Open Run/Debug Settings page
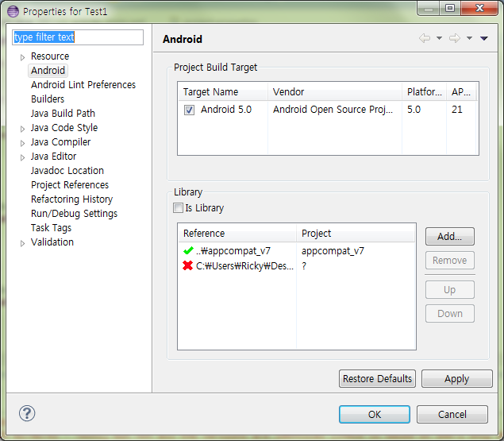Viewport: 504px width, 441px height. pos(75,214)
